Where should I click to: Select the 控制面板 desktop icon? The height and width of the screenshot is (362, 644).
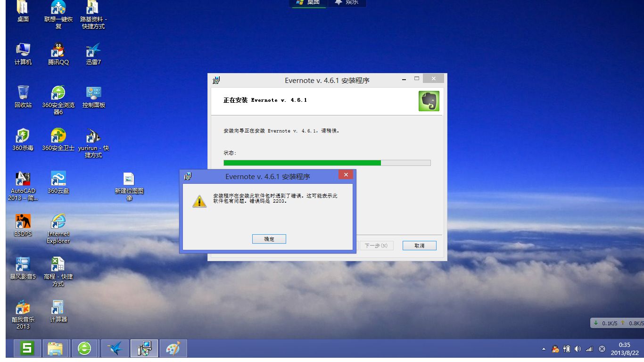(93, 97)
